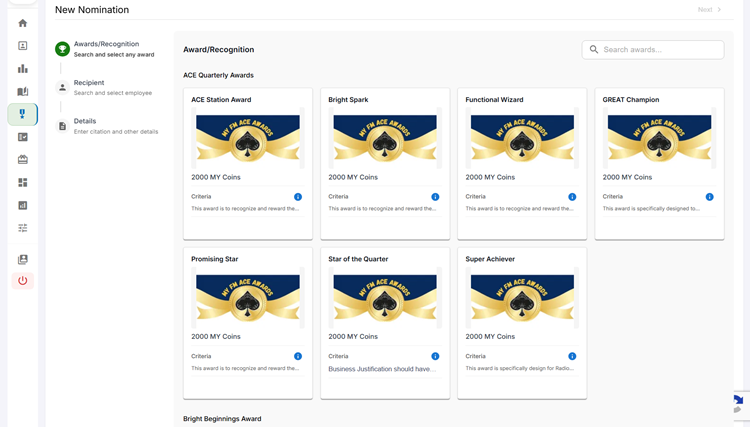Select the Functional Wizard banner image
The width and height of the screenshot is (750, 427).
point(522,138)
